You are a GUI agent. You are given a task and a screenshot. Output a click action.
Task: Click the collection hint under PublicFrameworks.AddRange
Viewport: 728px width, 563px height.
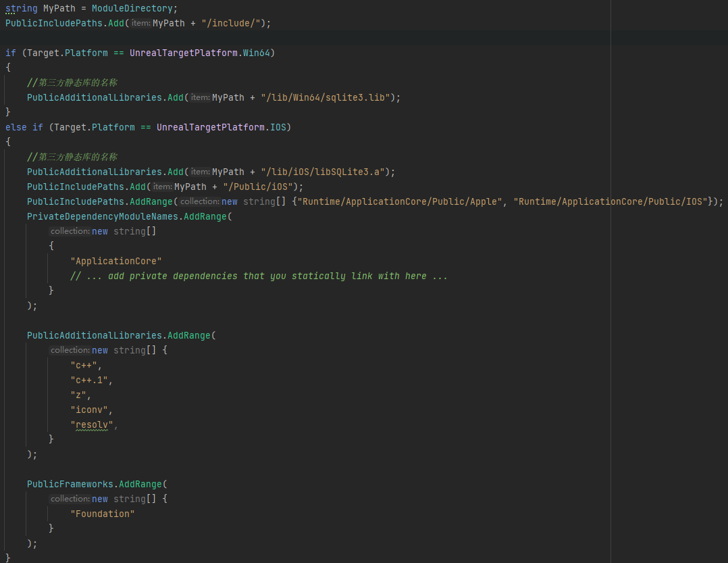[70, 499]
